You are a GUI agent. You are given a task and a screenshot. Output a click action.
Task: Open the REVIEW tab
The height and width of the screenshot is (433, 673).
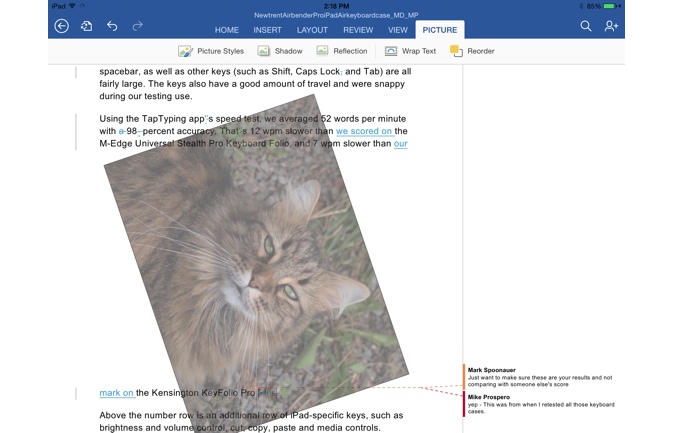pos(358,30)
